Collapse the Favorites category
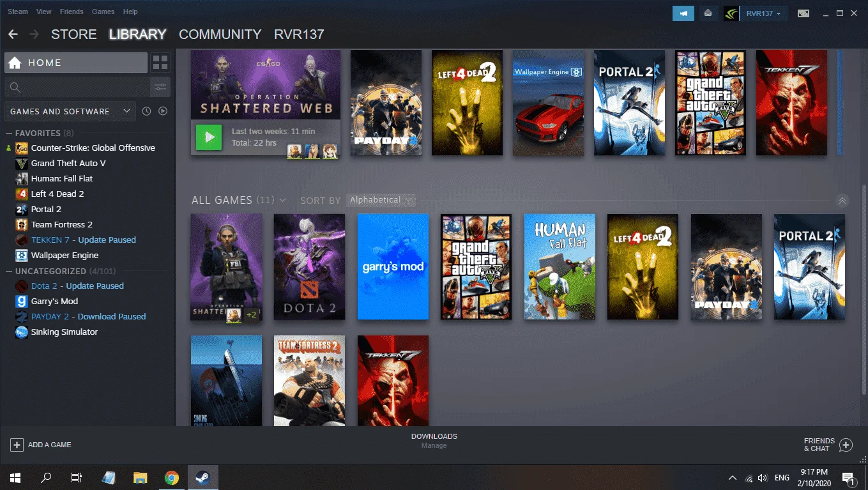The width and height of the screenshot is (868, 490). (9, 133)
